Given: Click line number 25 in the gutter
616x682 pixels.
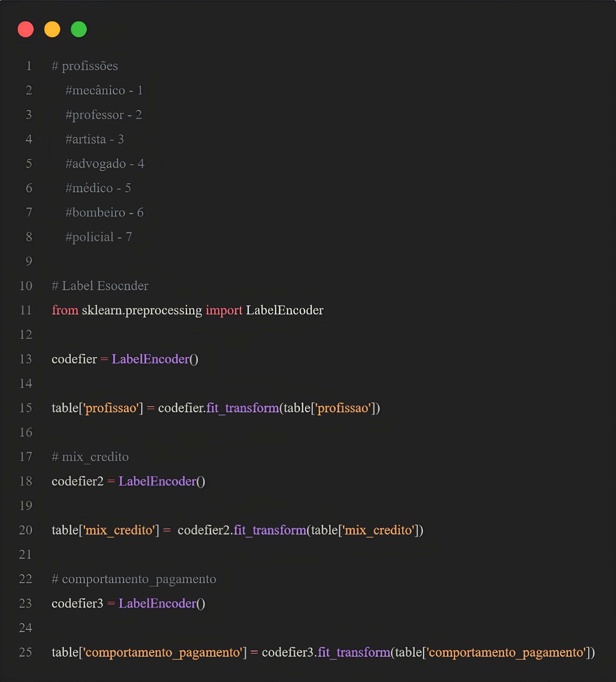Looking at the screenshot, I should click(26, 652).
